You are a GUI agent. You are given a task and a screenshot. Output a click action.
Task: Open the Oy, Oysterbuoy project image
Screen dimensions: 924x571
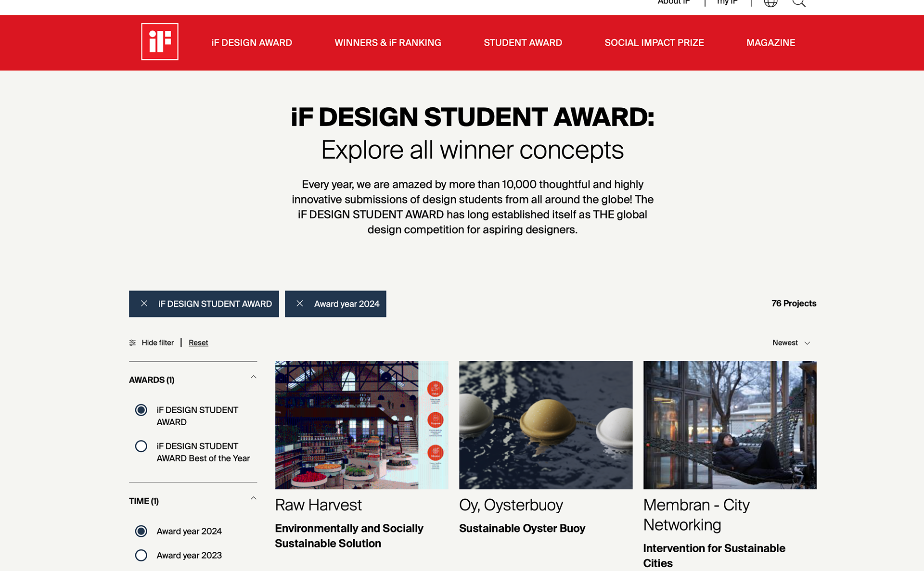[x=546, y=425]
